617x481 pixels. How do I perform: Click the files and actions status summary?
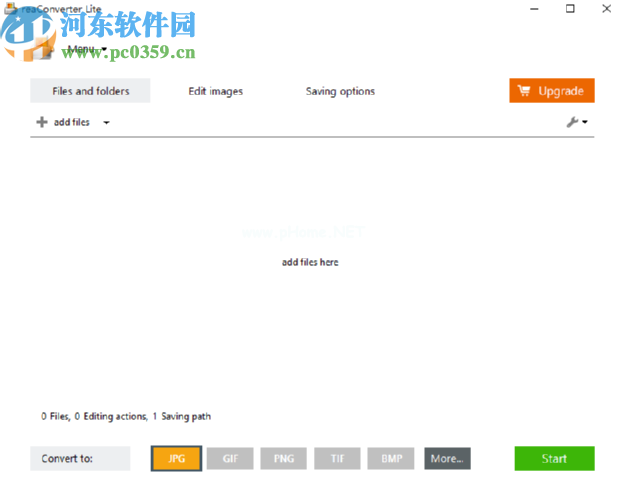pyautogui.click(x=126, y=416)
